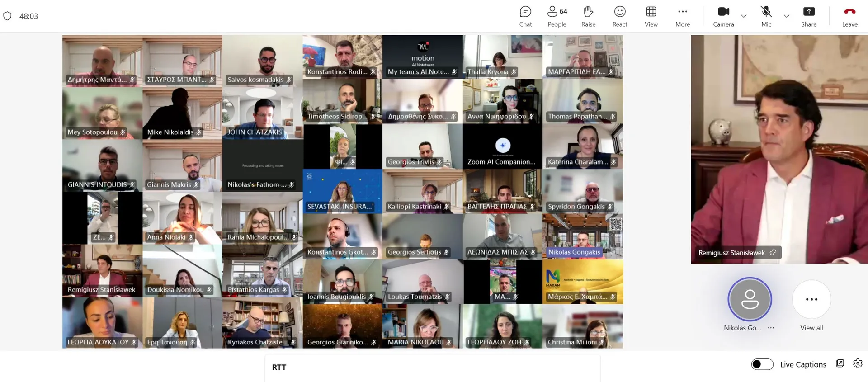Enable the Live Captions switch

[x=762, y=364]
